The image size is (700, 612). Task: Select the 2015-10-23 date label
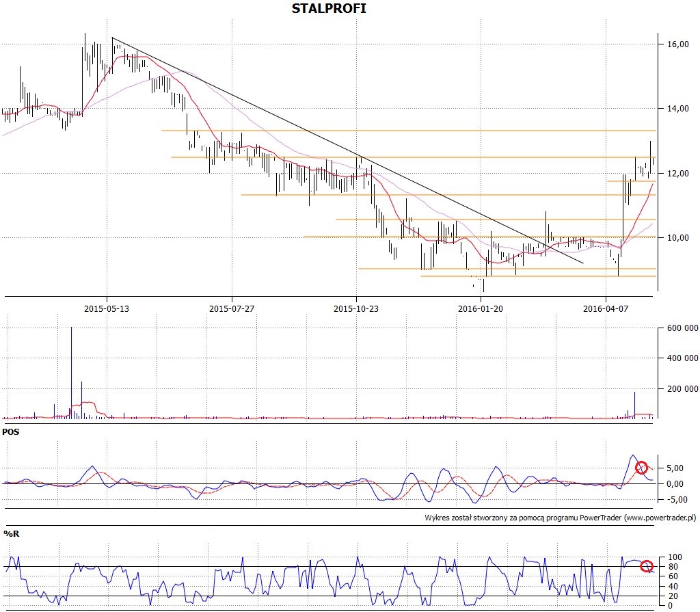coord(356,308)
